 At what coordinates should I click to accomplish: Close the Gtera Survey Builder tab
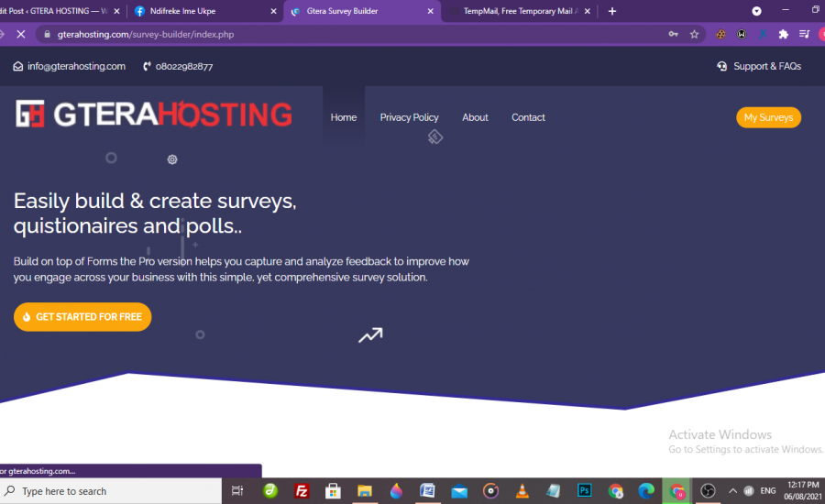pos(431,11)
